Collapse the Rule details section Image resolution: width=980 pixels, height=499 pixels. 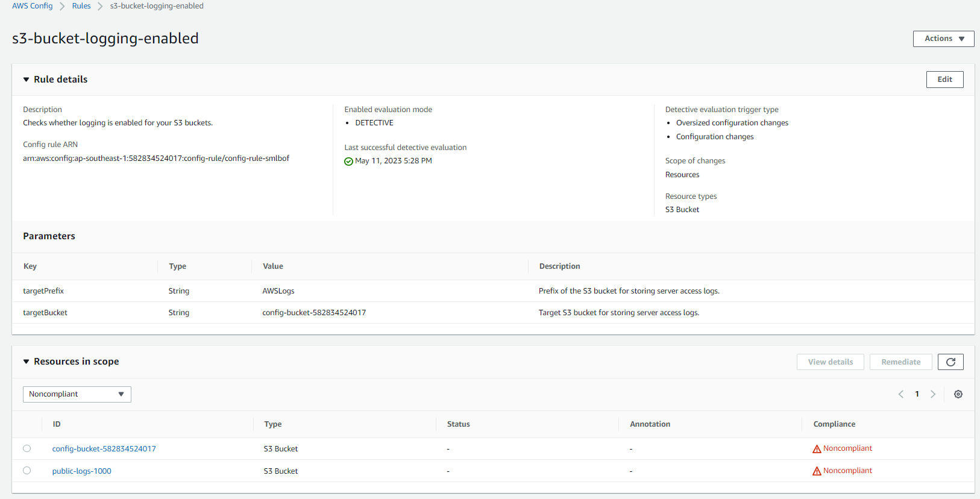(27, 80)
